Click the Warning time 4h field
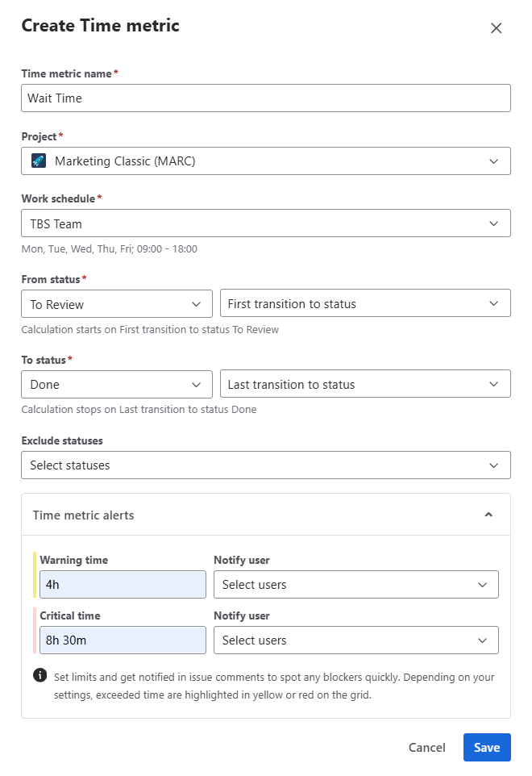Image resolution: width=532 pixels, height=776 pixels. [x=123, y=585]
